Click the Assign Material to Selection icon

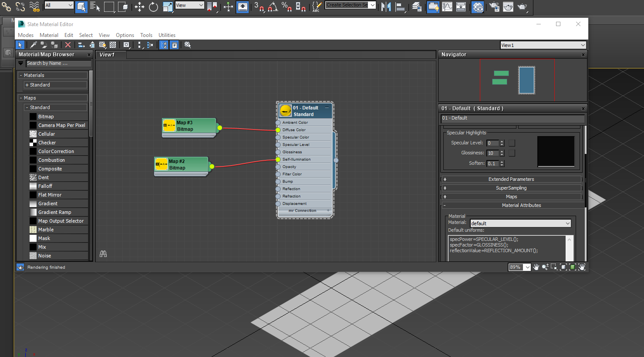pos(54,45)
